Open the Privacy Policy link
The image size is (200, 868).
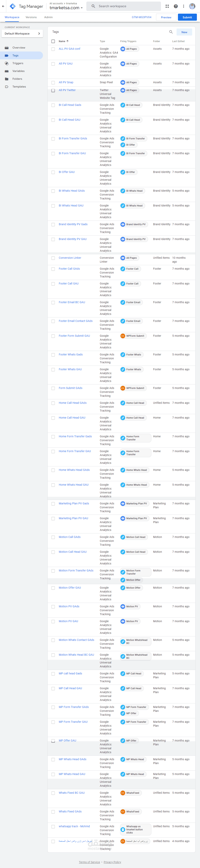click(112, 862)
